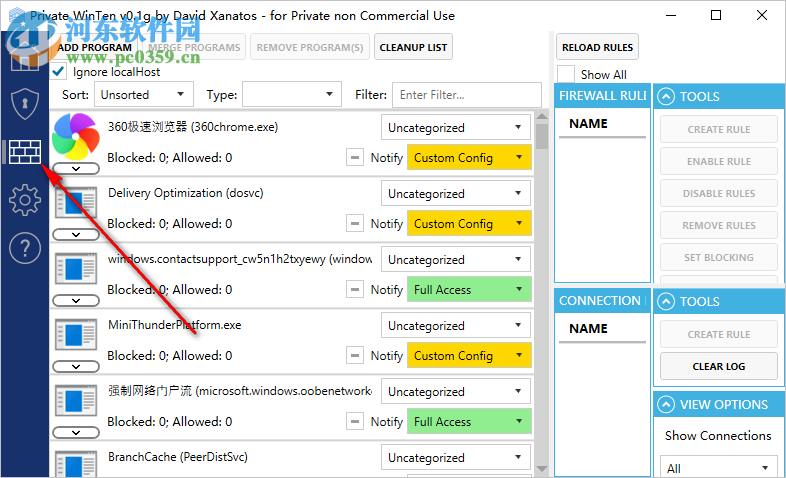
Task: Expand 360chrome.exe entry details chevron
Action: click(76, 169)
